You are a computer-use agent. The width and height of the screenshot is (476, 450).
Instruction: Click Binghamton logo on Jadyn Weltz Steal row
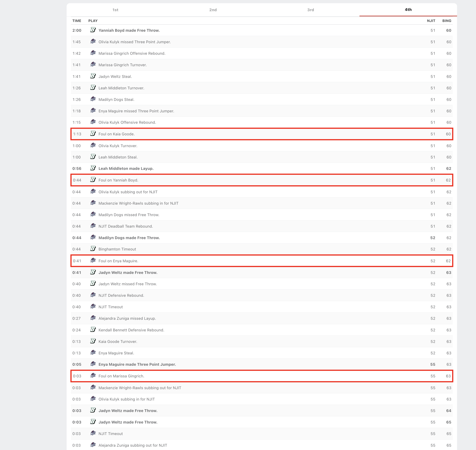(x=93, y=76)
